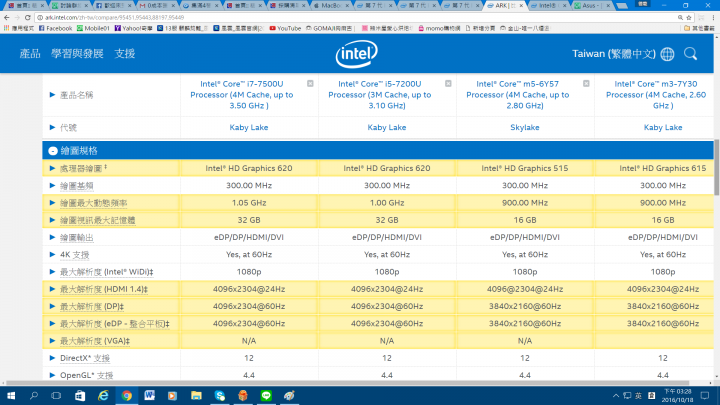
Task: Expand the 繪圖輸出 row arrow
Action: coord(52,237)
